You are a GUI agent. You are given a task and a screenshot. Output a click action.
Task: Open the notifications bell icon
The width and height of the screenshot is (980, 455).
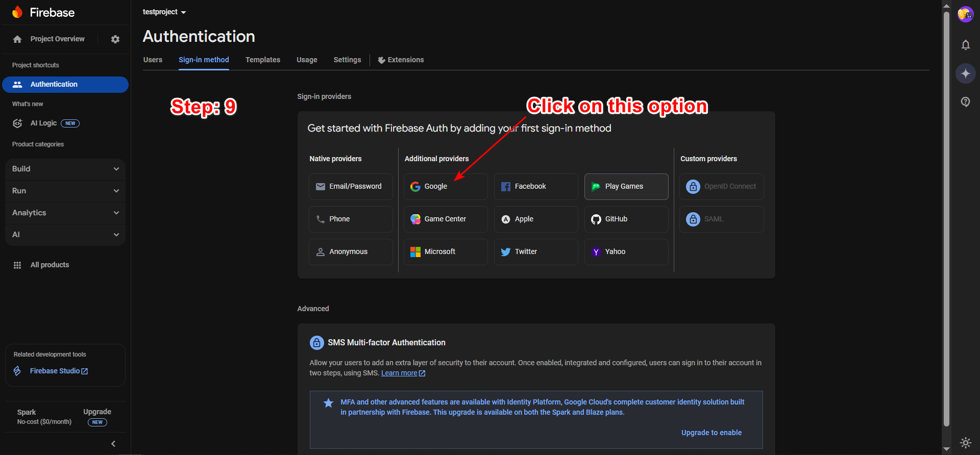pos(965,45)
